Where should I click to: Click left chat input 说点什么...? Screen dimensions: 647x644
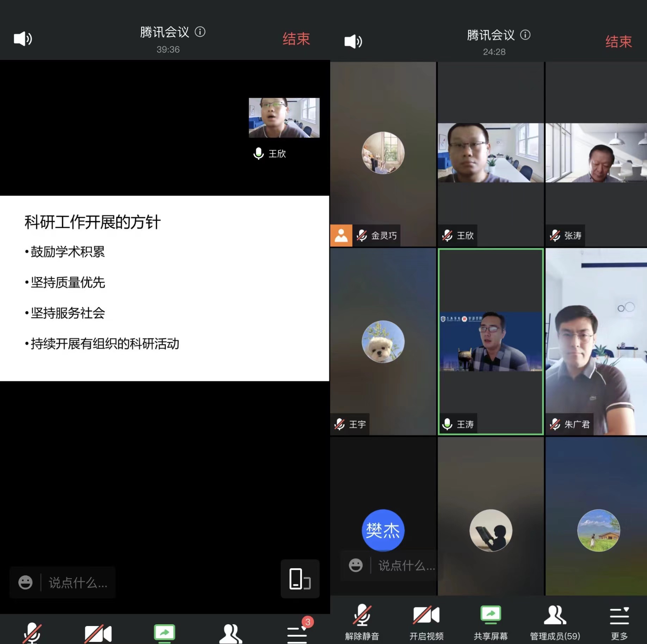coord(78,583)
